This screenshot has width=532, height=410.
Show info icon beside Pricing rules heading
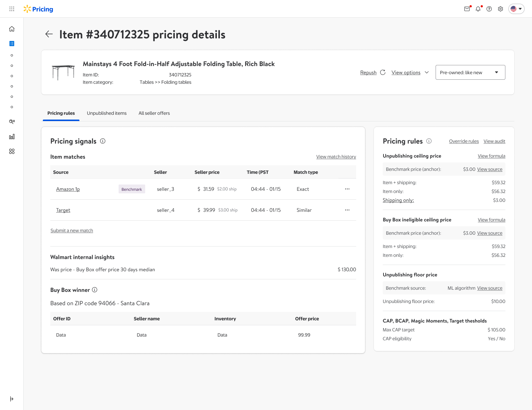[429, 141]
